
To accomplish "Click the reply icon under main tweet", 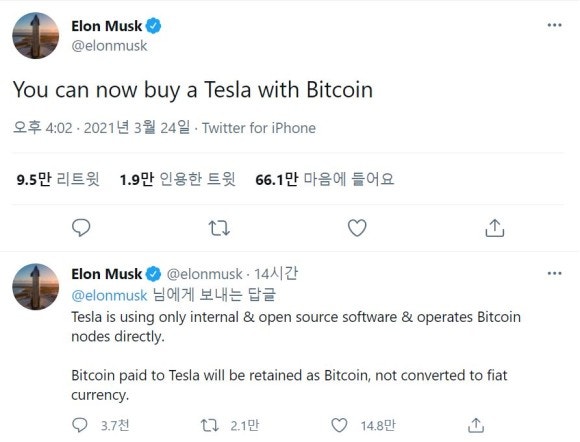I will tap(81, 227).
